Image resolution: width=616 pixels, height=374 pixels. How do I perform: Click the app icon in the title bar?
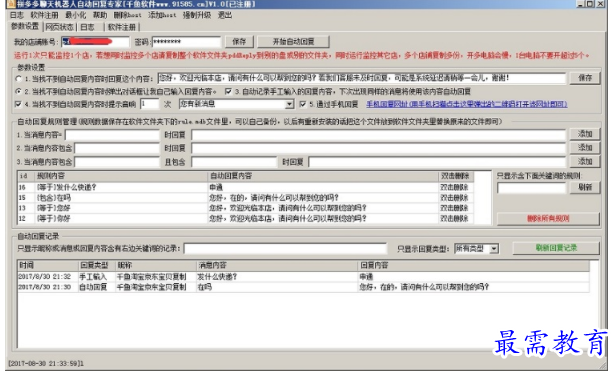click(11, 4)
